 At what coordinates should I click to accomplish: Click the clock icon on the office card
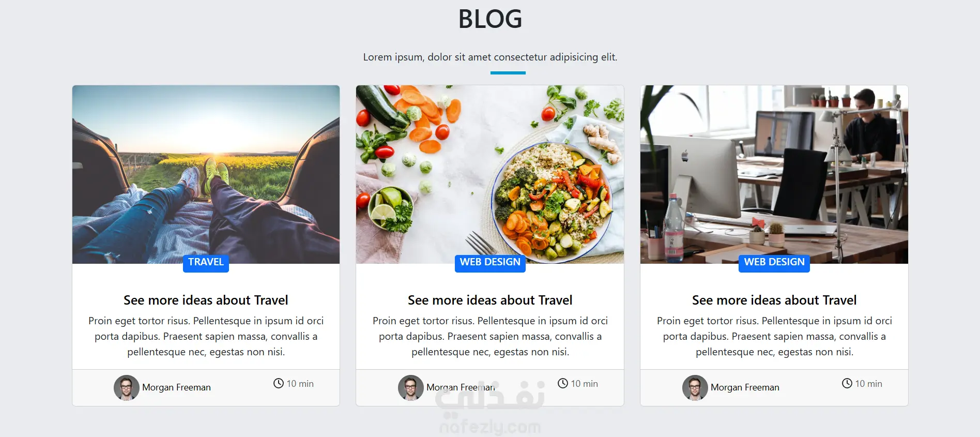847,383
